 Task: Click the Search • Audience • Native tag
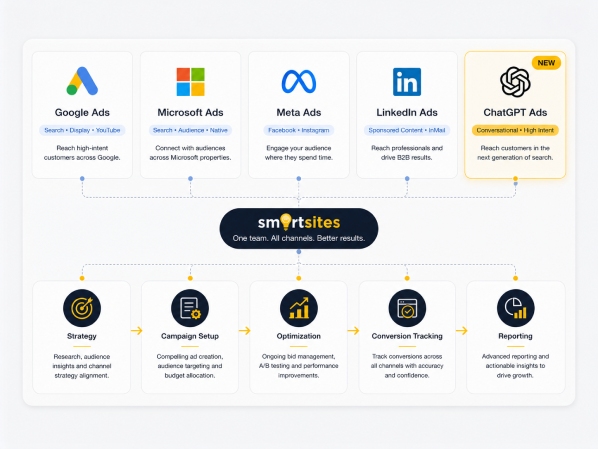click(x=190, y=130)
